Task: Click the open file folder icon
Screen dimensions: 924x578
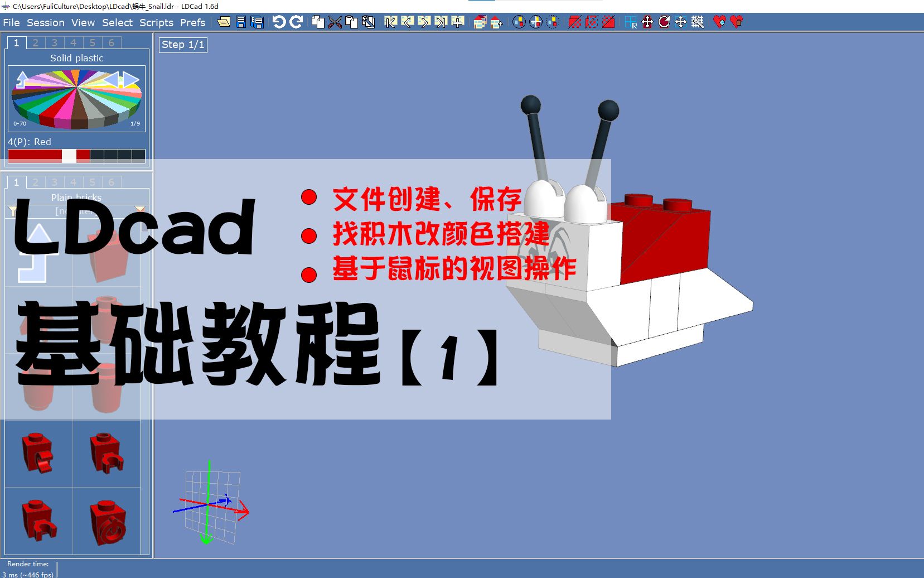Action: tap(224, 22)
